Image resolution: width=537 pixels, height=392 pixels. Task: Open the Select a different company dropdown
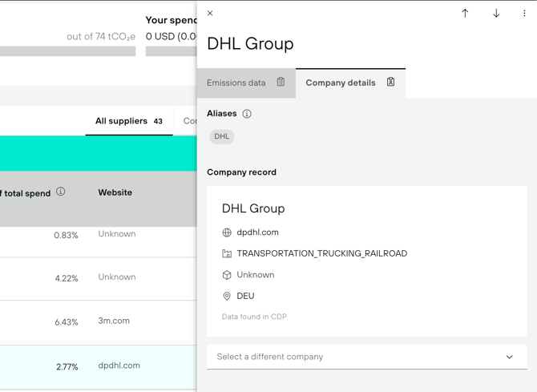[367, 357]
